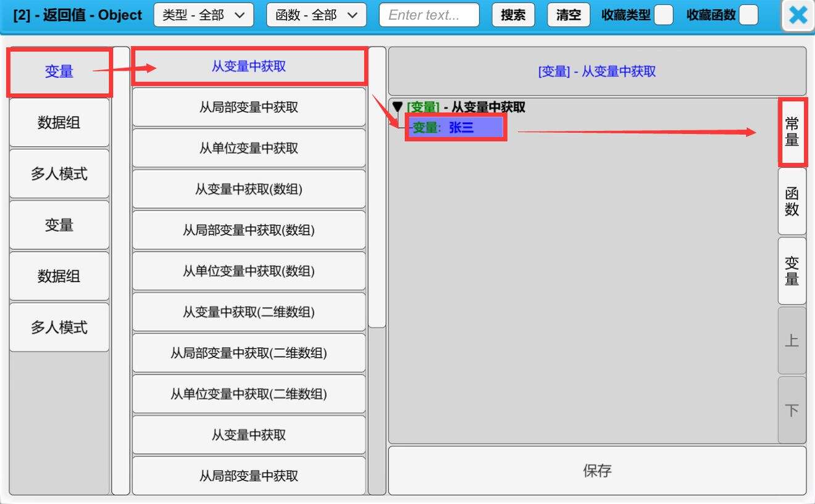Choose 从单位变量中获取(数组) function

point(249,271)
